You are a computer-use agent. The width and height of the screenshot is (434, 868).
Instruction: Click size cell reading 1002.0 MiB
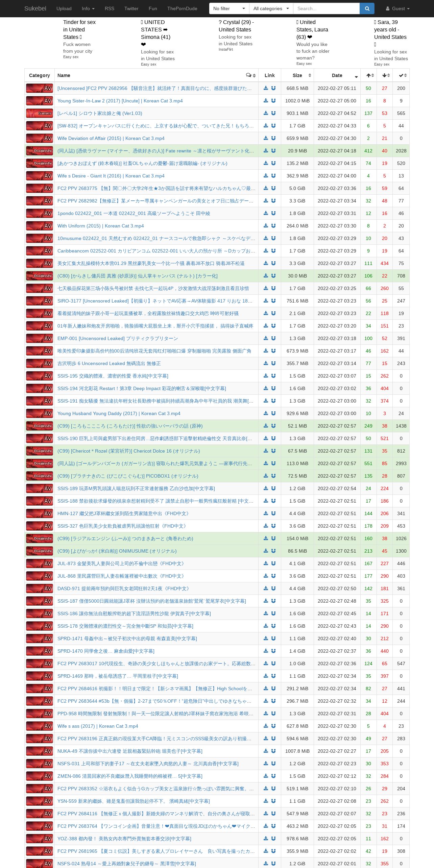[297, 101]
